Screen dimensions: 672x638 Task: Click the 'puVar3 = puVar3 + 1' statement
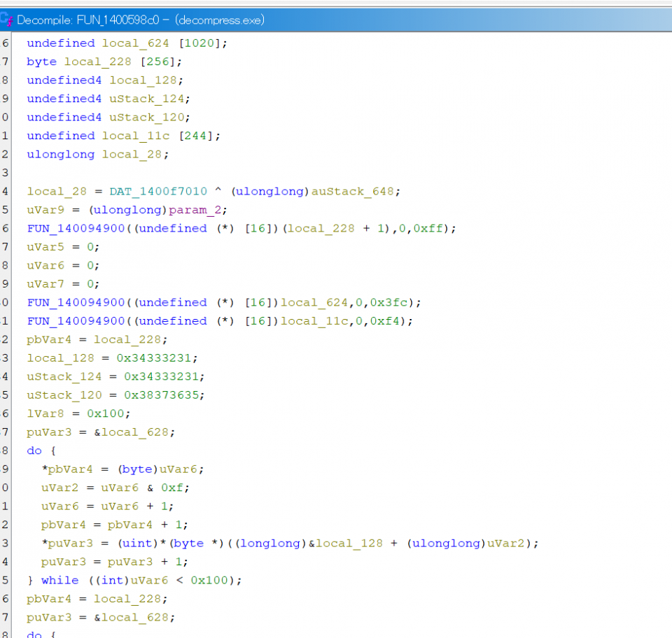pyautogui.click(x=114, y=562)
